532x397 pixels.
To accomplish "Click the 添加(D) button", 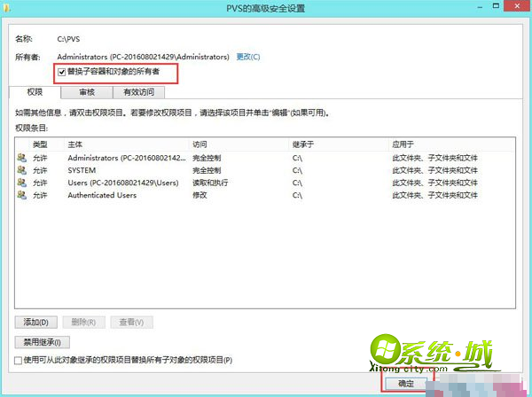I will 36,322.
